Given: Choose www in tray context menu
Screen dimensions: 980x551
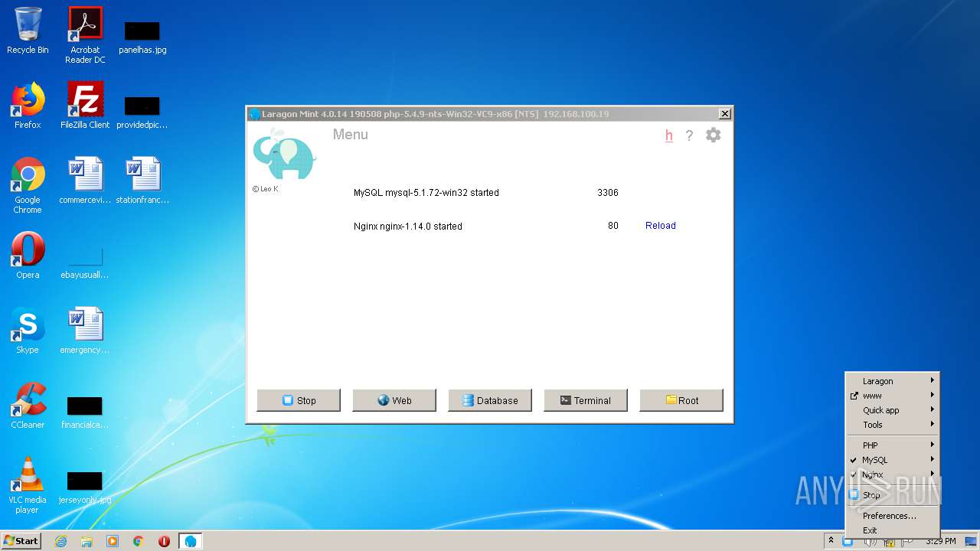Looking at the screenshot, I should (892, 396).
